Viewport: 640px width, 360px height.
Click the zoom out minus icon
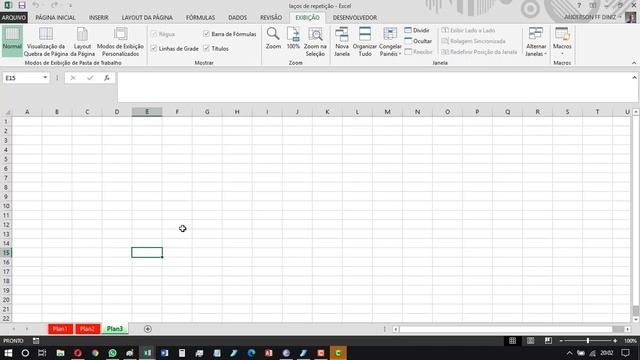[561, 340]
